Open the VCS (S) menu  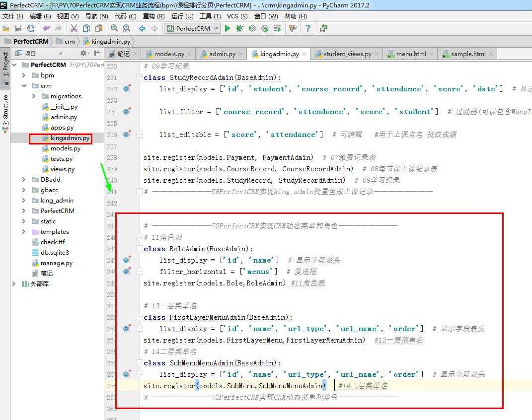click(237, 16)
